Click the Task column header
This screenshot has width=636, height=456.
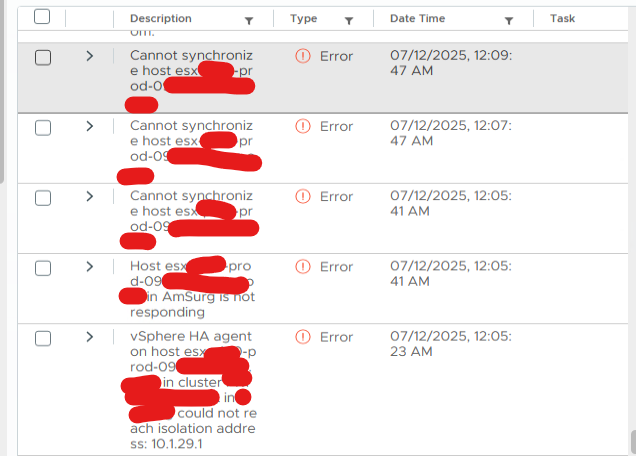coord(562,18)
